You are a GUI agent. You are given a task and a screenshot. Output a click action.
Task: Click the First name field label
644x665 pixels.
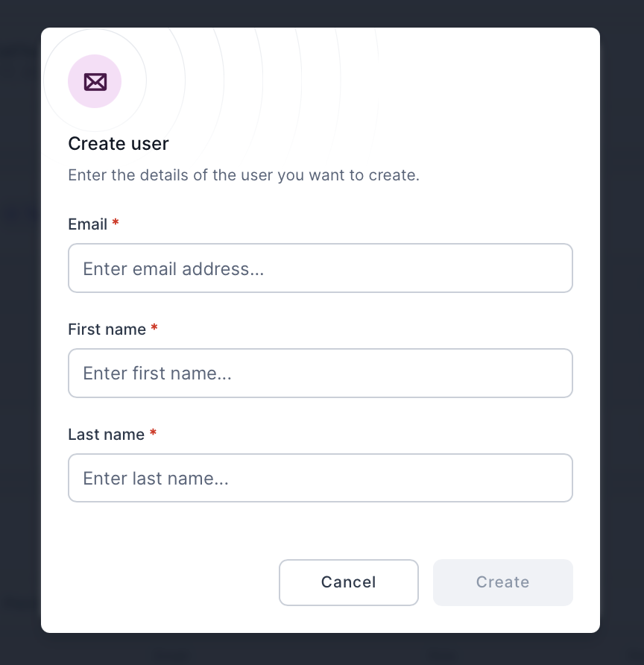107,329
